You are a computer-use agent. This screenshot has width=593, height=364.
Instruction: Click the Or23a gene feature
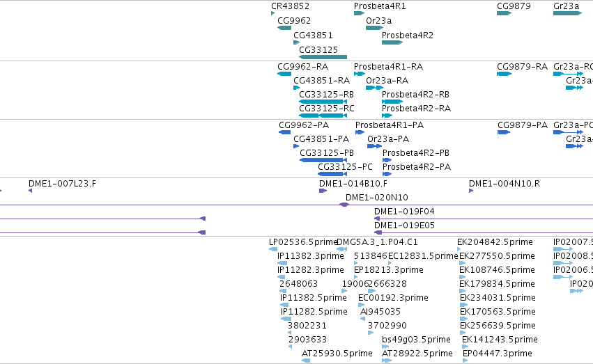click(x=375, y=28)
